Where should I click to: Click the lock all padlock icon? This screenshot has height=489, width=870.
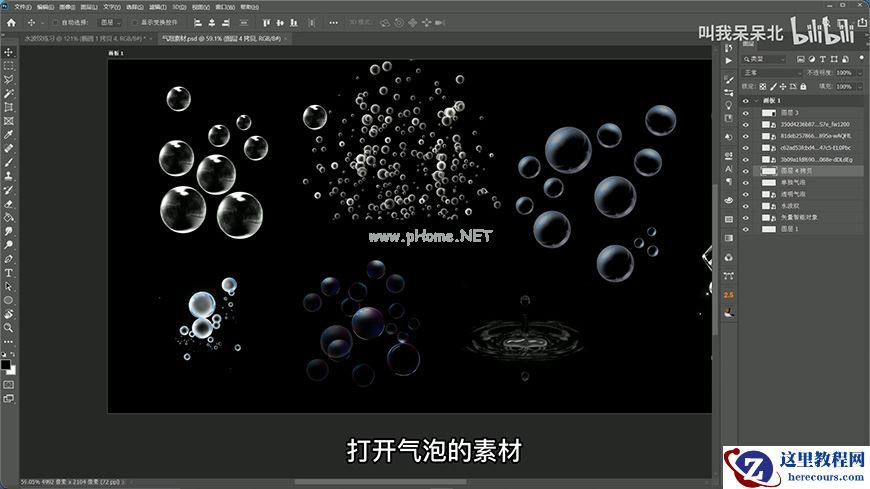click(803, 87)
